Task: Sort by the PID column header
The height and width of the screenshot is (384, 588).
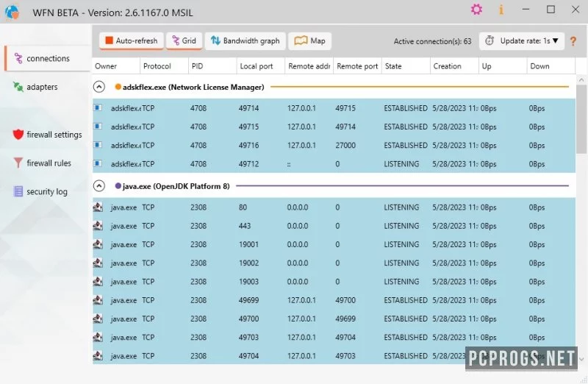Action: 212,66
